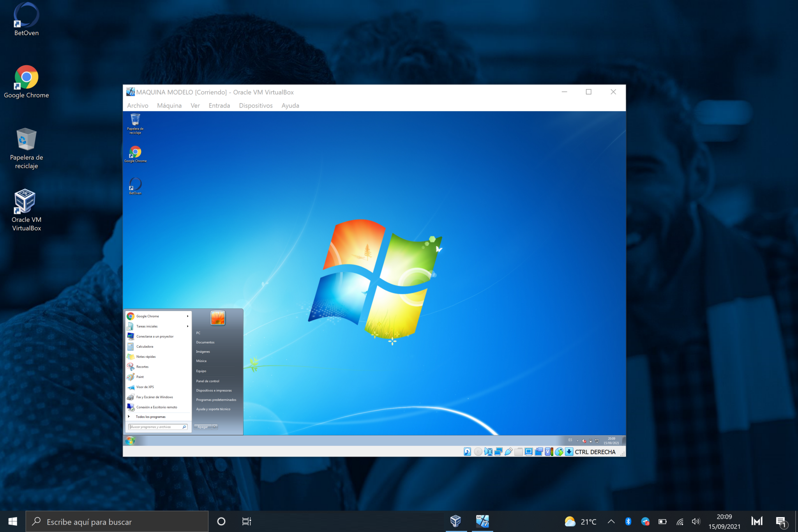798x532 pixels.
Task: Expand the Google Chrome jump list arrow
Action: pyautogui.click(x=188, y=316)
